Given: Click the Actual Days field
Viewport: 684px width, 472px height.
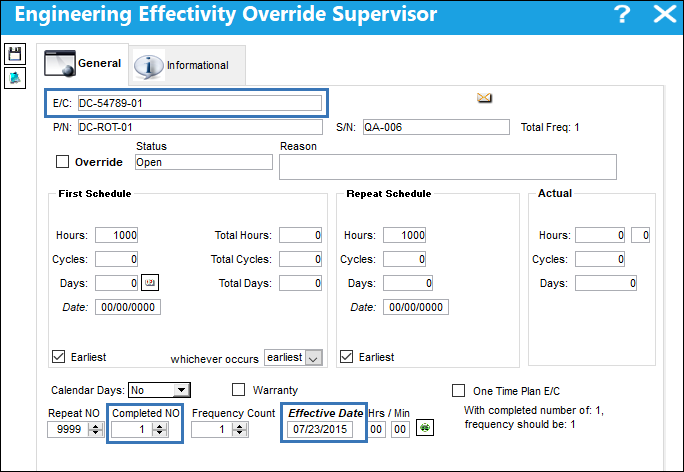Looking at the screenshot, I should [x=606, y=283].
